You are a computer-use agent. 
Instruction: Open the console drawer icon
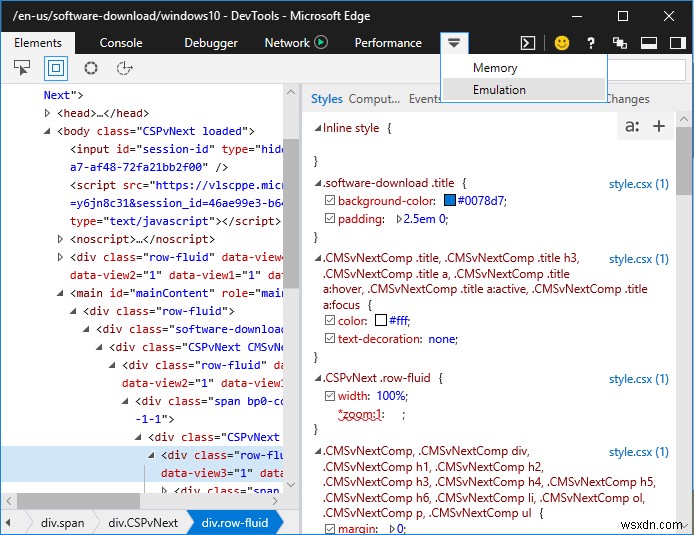coord(528,43)
